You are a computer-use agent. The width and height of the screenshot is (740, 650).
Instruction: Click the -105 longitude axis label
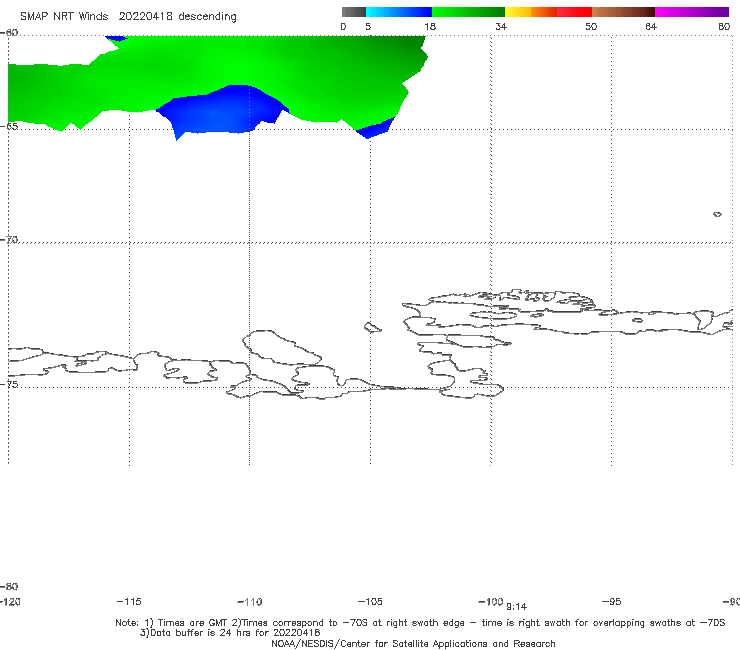tap(370, 601)
